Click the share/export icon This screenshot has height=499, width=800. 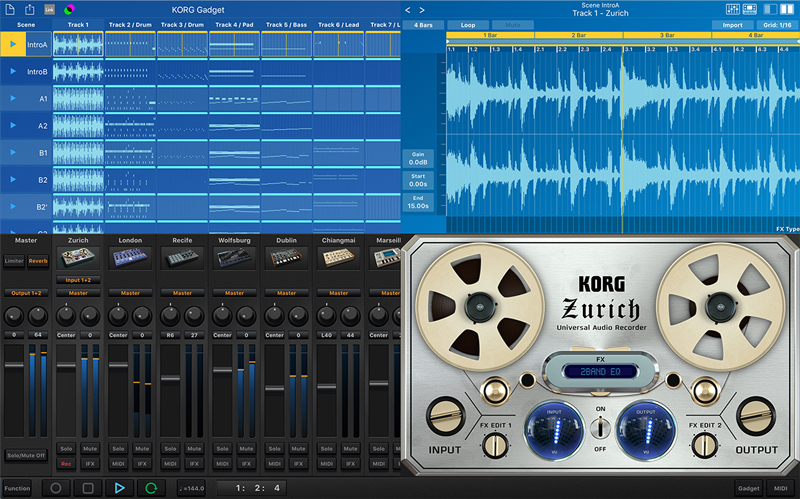coord(30,9)
